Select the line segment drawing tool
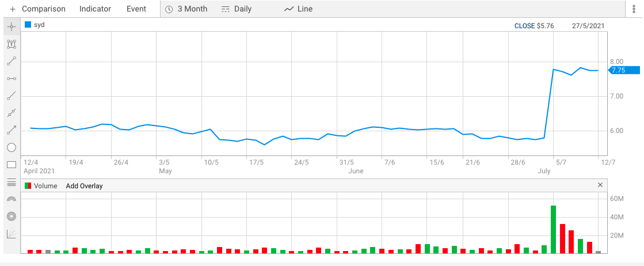Screen dimensions: 644x266 tap(12, 61)
